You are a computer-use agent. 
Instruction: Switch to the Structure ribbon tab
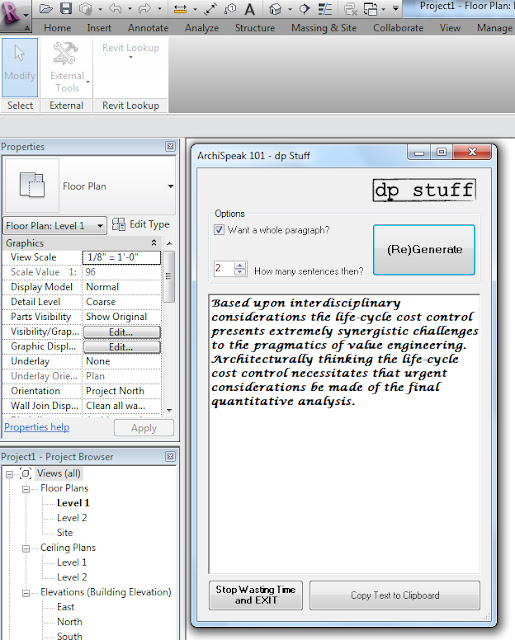(255, 28)
